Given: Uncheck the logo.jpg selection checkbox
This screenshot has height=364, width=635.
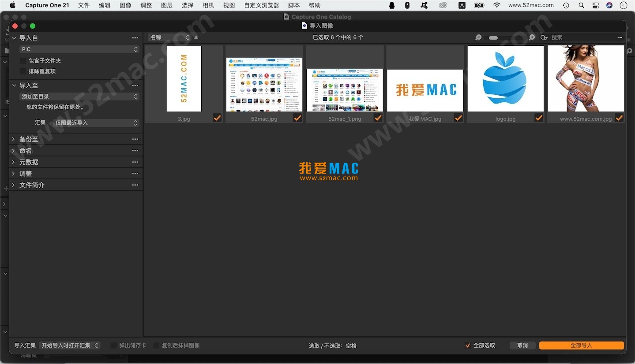Looking at the screenshot, I should [539, 118].
